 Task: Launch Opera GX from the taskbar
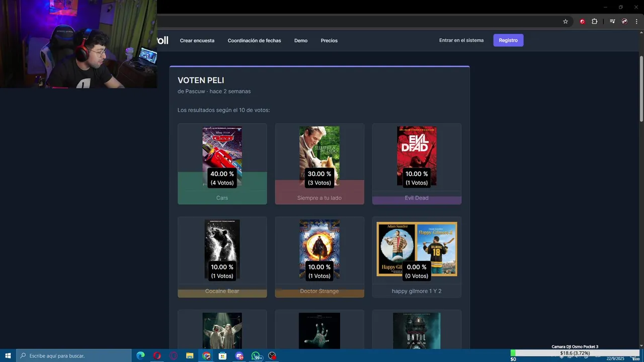(x=174, y=355)
